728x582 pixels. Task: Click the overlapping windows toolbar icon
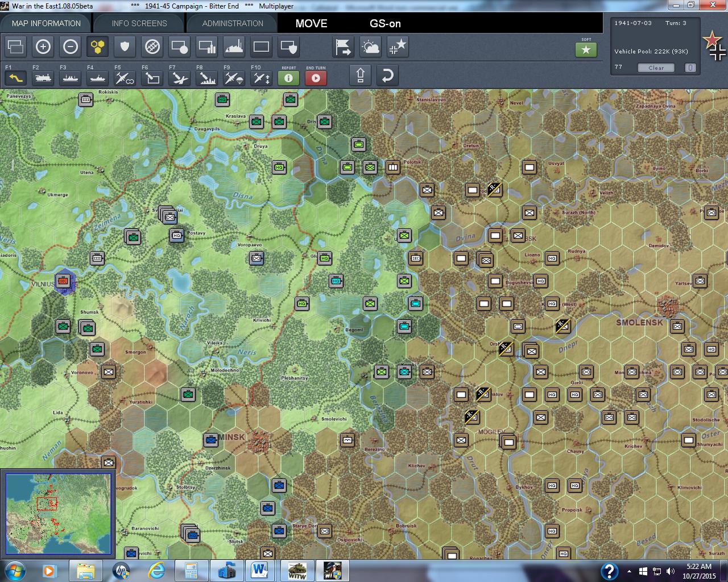[x=16, y=47]
